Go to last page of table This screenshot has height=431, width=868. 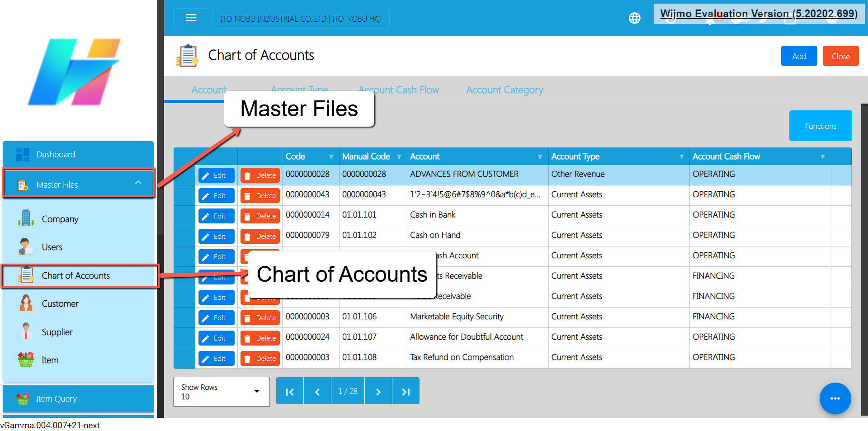[x=406, y=391]
